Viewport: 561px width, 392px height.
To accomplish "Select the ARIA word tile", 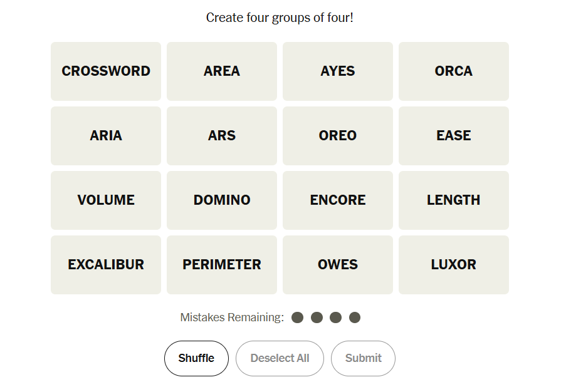I will 106,136.
